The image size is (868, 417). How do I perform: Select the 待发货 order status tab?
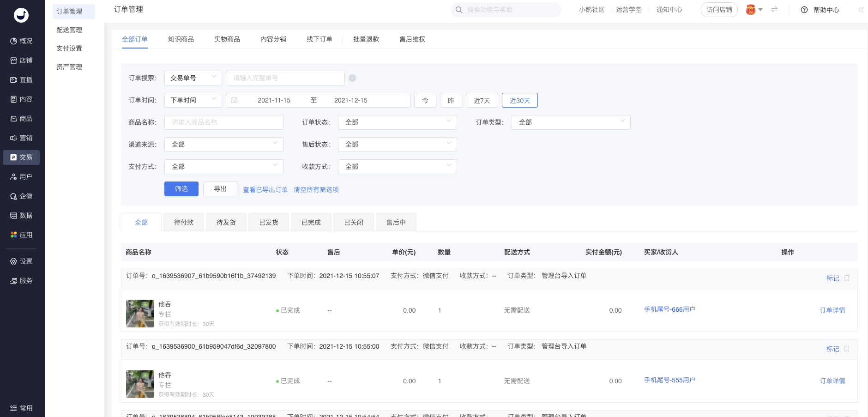[226, 222]
